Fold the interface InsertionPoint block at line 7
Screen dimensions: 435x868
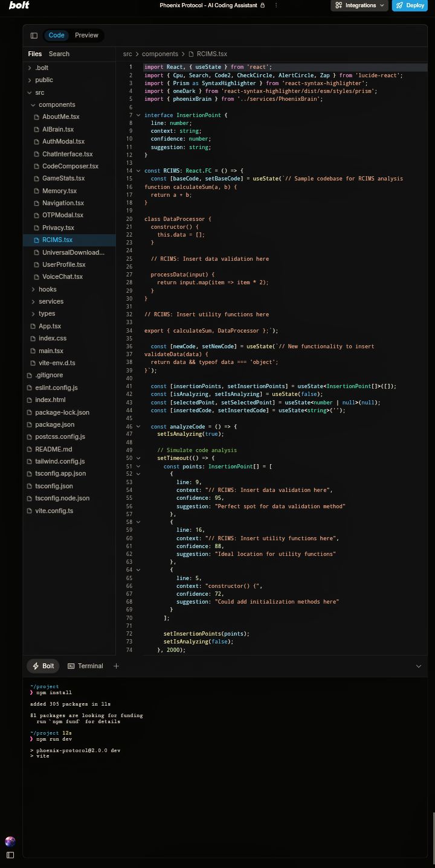click(138, 115)
